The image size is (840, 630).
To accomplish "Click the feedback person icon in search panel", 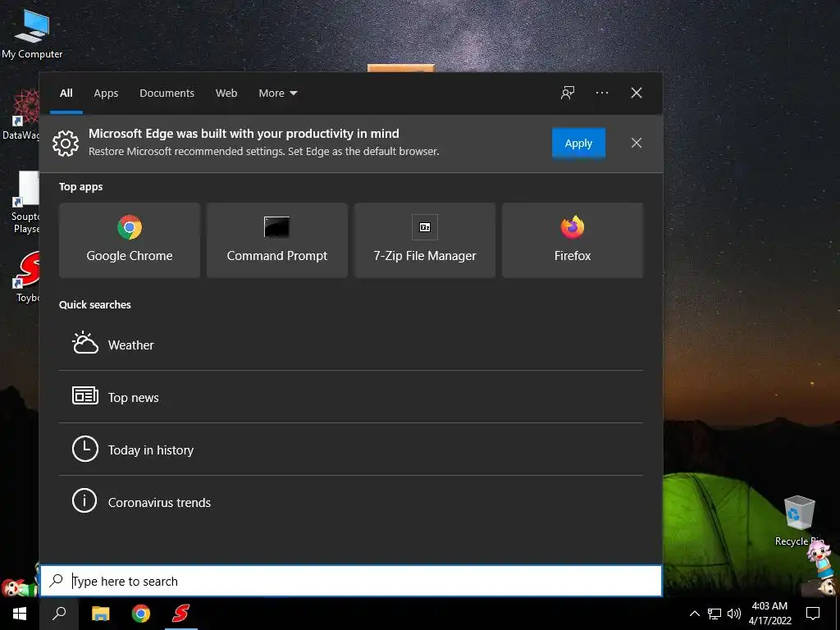I will [568, 93].
